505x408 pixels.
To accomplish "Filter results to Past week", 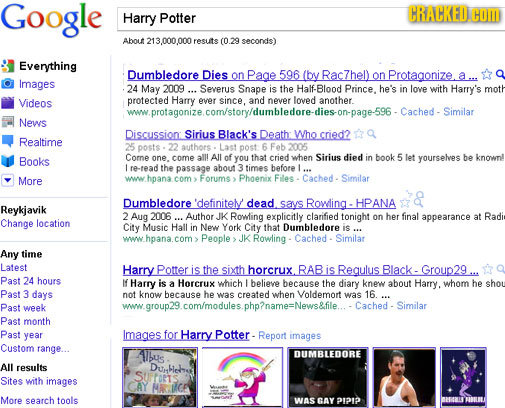I will [23, 308].
